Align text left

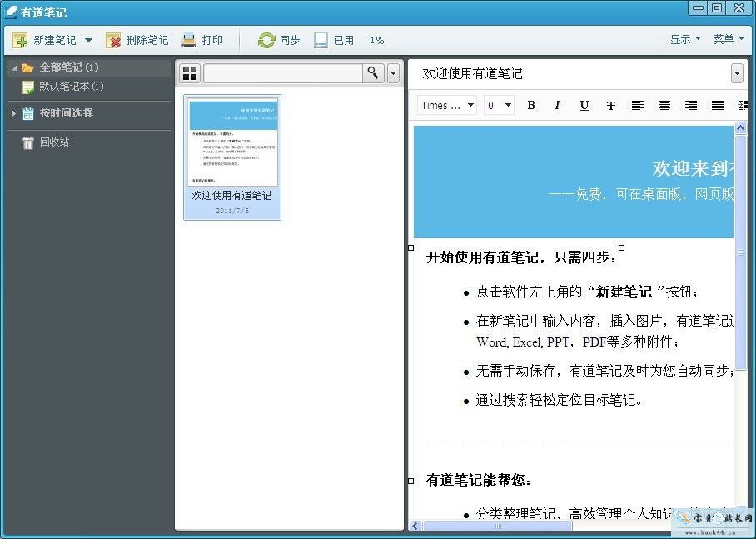638,105
